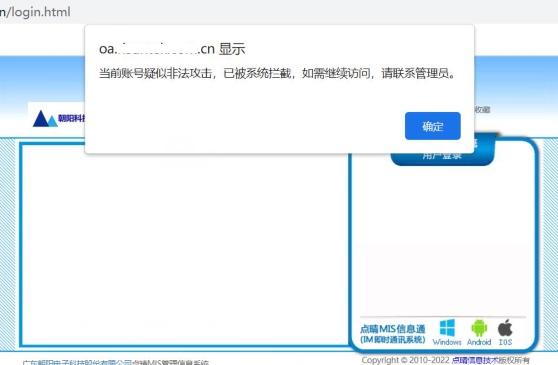Click the blocked-account warning message text

click(277, 73)
